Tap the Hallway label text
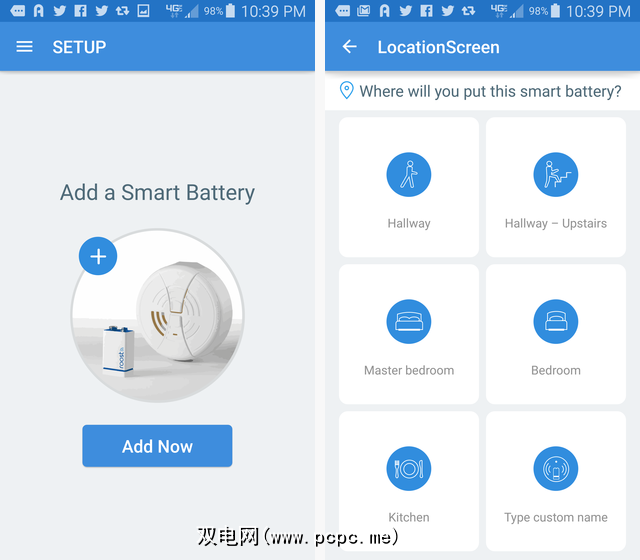640x560 pixels. pos(409,224)
